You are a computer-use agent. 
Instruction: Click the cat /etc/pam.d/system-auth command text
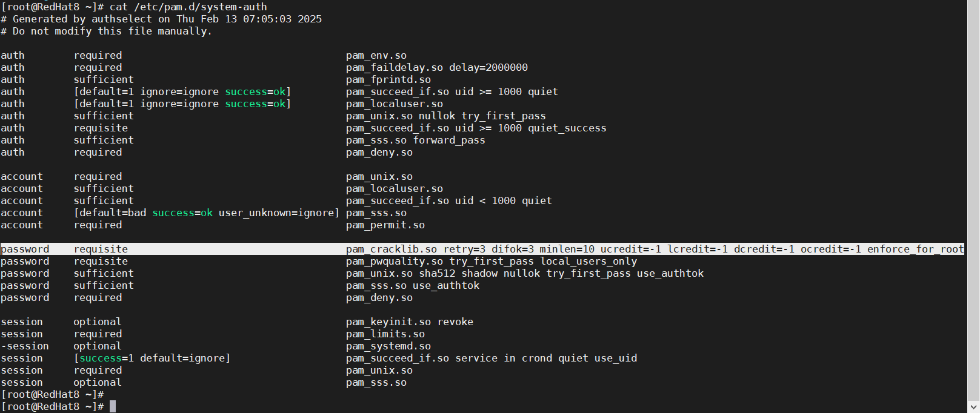[x=188, y=7]
